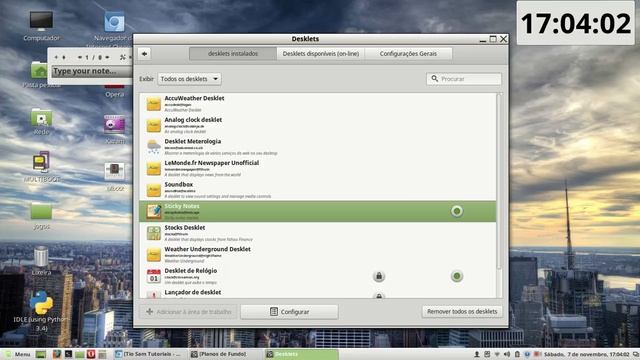Select the Analog clock desklet row
Screen dimensions: 640x360
[x=318, y=125]
